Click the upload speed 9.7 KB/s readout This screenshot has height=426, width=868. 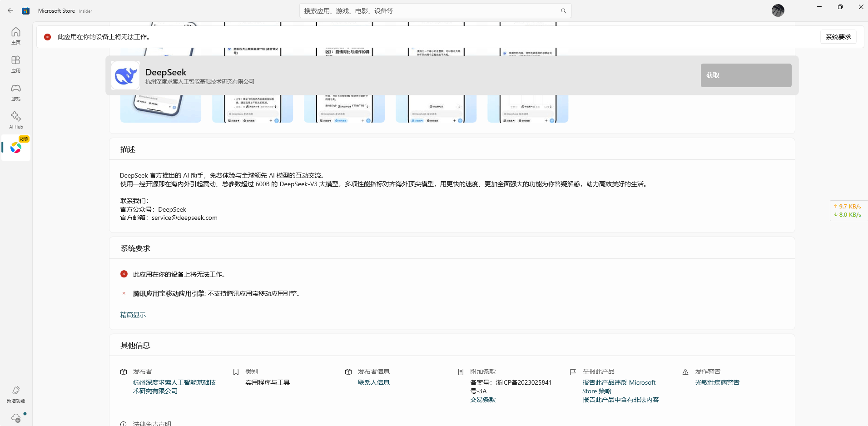[848, 206]
